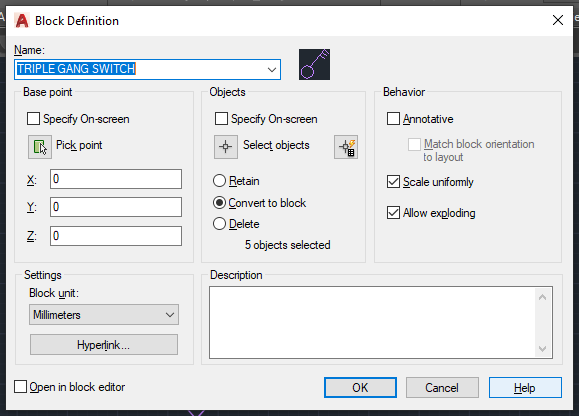Toggle the Annotative checkbox
The width and height of the screenshot is (579, 416).
pyautogui.click(x=393, y=119)
